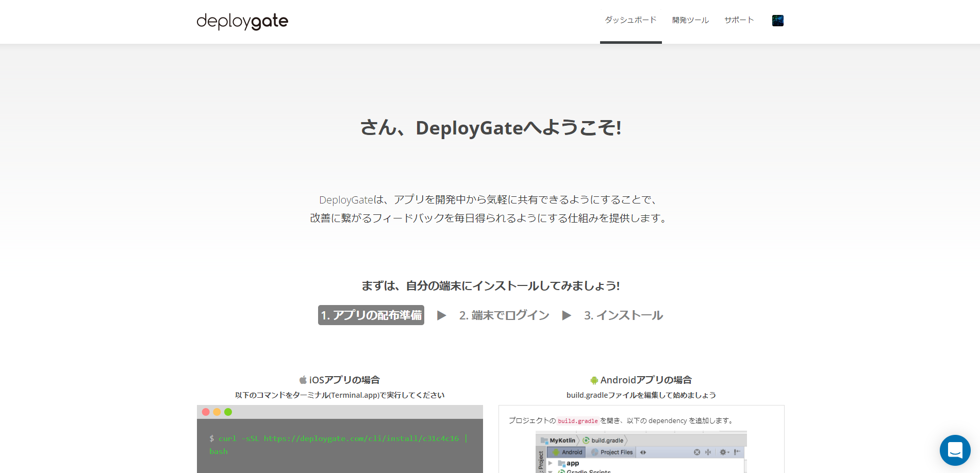Go to step 2. 端末でログイン
This screenshot has width=980, height=473.
[x=504, y=315]
